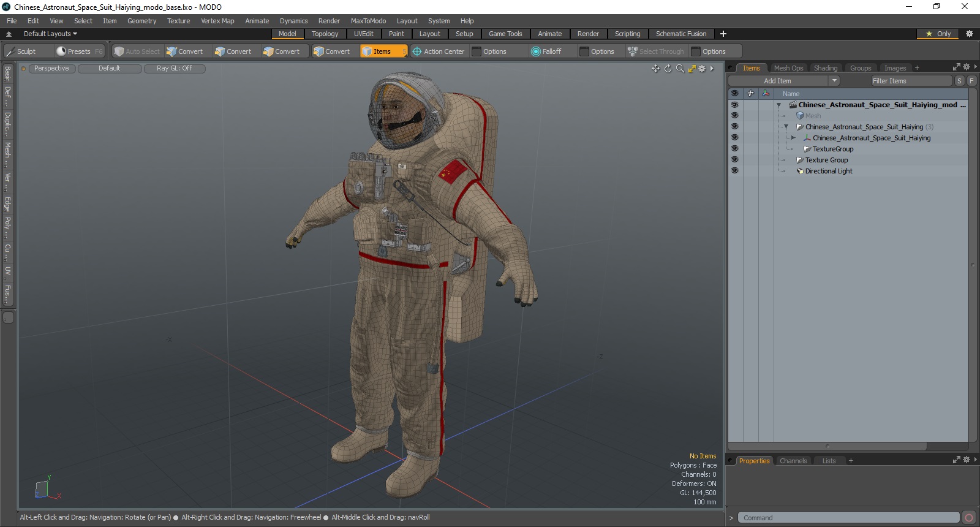
Task: Click the Filter Items input field
Action: point(911,81)
